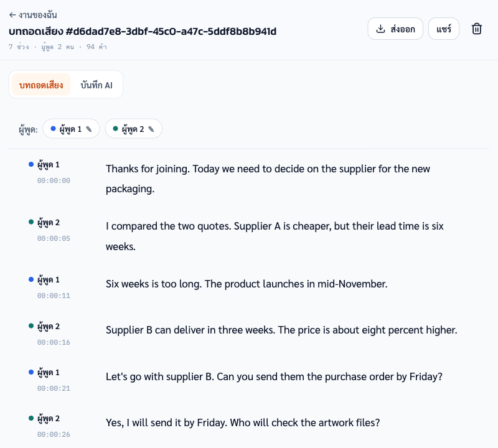The width and height of the screenshot is (498, 448).
Task: Select the บทถอดเสียง tab
Action: click(x=41, y=85)
